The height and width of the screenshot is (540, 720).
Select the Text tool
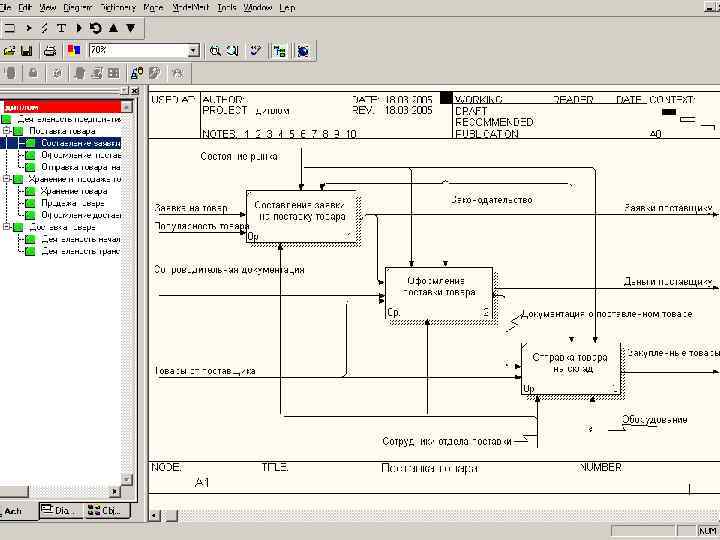pyautogui.click(x=61, y=28)
